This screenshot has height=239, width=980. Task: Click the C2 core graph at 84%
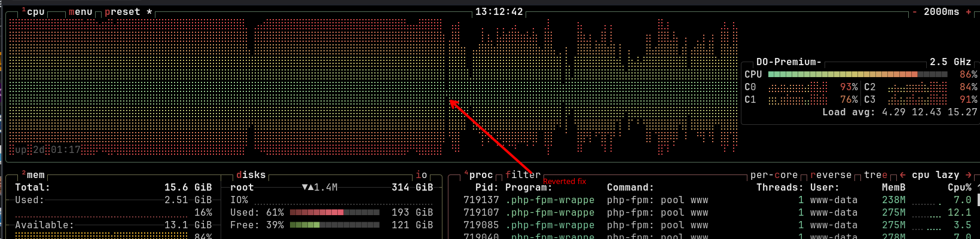coord(918,87)
